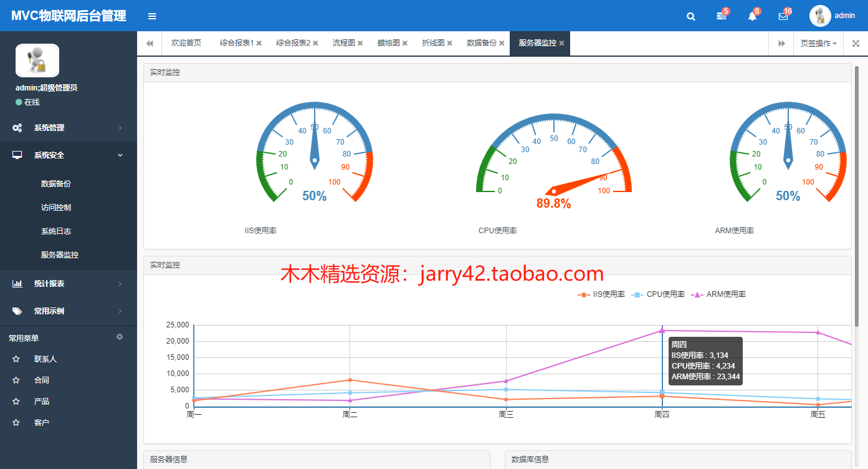Toggle CPU使用率 series in chart legend
This screenshot has height=469, width=868.
click(x=658, y=294)
